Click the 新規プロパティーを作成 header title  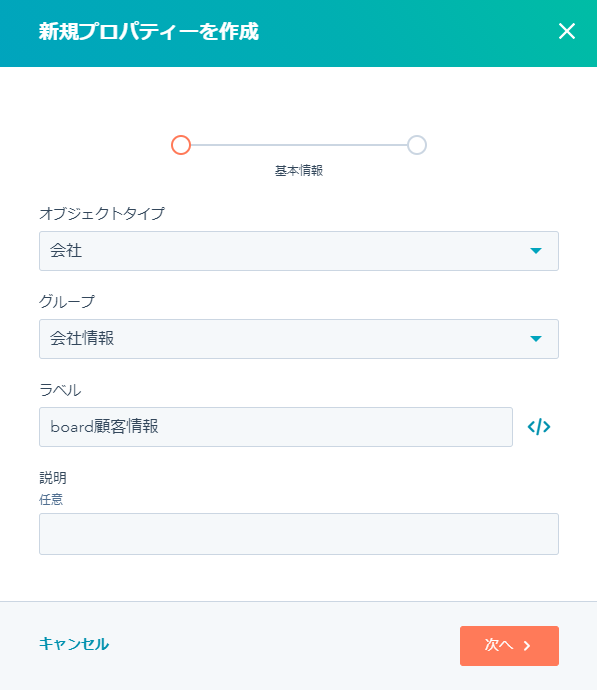149,31
